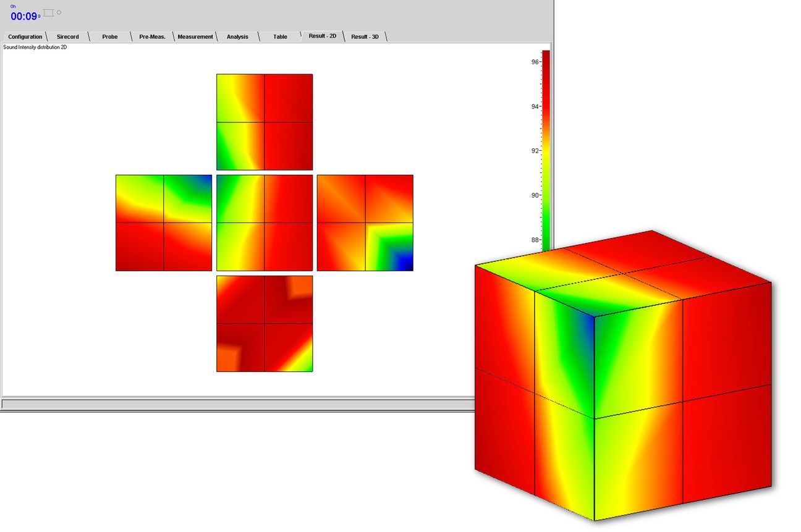
Task: Select the right face of the 2D cross layout
Action: coord(365,223)
